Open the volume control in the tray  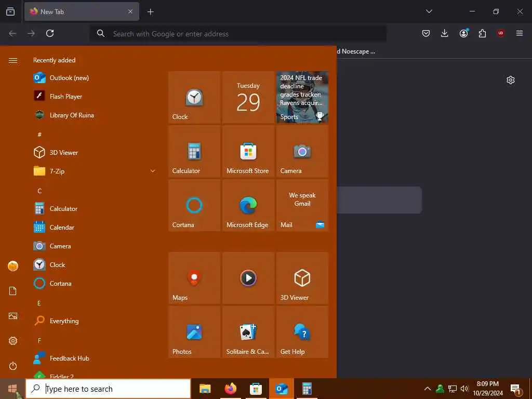464,389
